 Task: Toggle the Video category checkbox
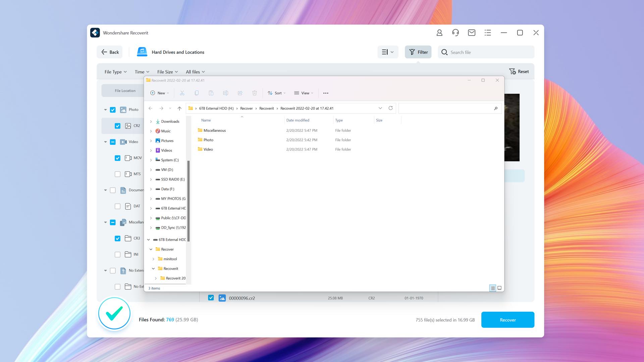[x=113, y=142]
